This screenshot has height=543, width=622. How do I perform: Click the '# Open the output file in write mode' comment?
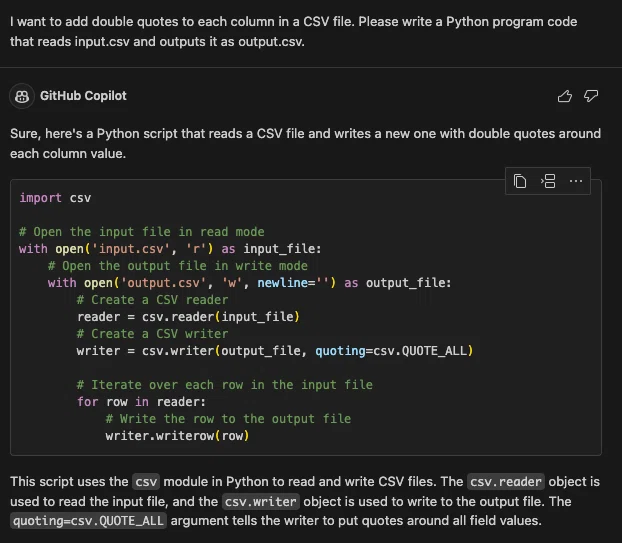coord(178,266)
